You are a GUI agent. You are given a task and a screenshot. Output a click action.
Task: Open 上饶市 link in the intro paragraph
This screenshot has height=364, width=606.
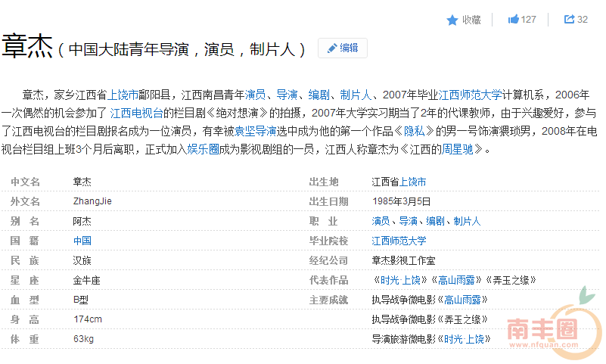point(123,95)
